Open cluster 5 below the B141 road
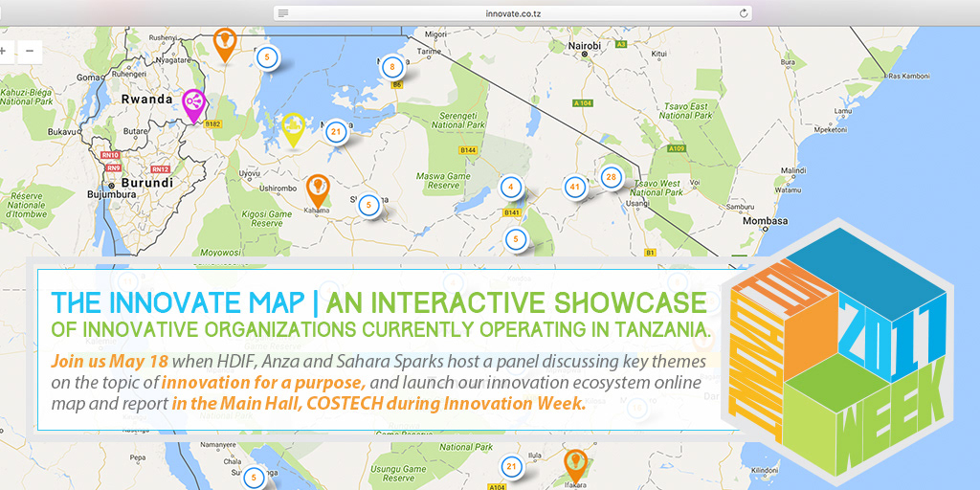Screen dimensions: 980x490 click(516, 238)
